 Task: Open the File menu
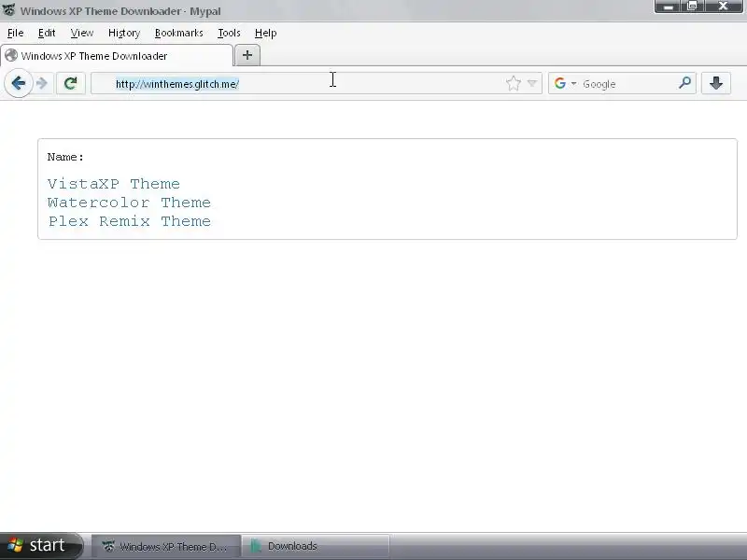(15, 33)
